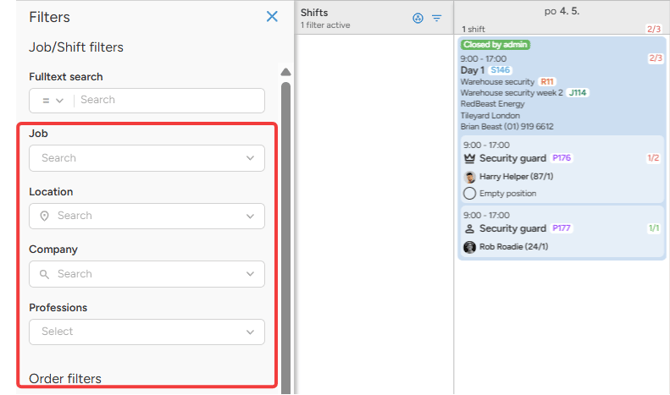
Task: Click the location pin icon in Location field
Action: (x=44, y=216)
